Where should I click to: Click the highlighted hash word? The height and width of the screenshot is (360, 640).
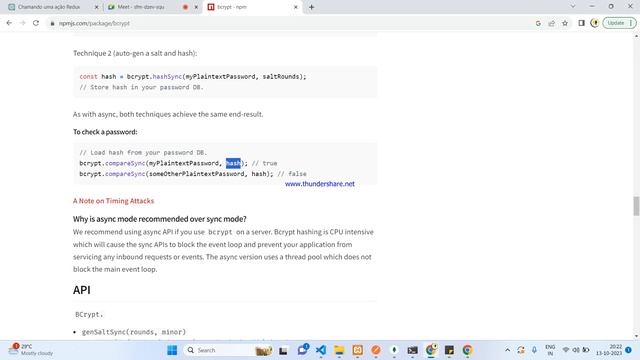click(233, 163)
